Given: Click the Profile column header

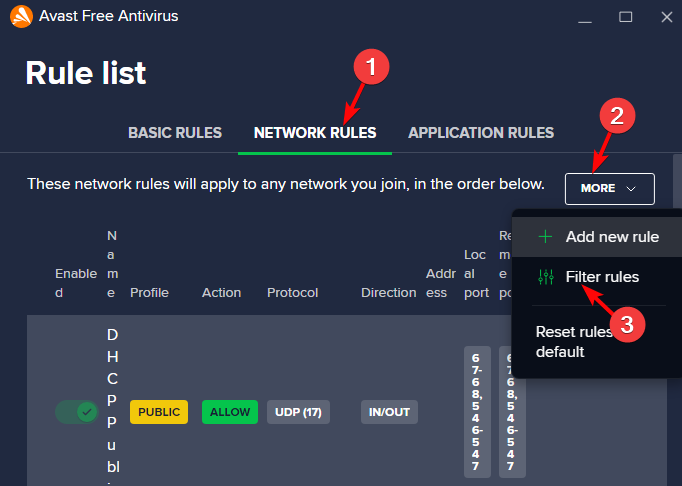Looking at the screenshot, I should [x=149, y=292].
